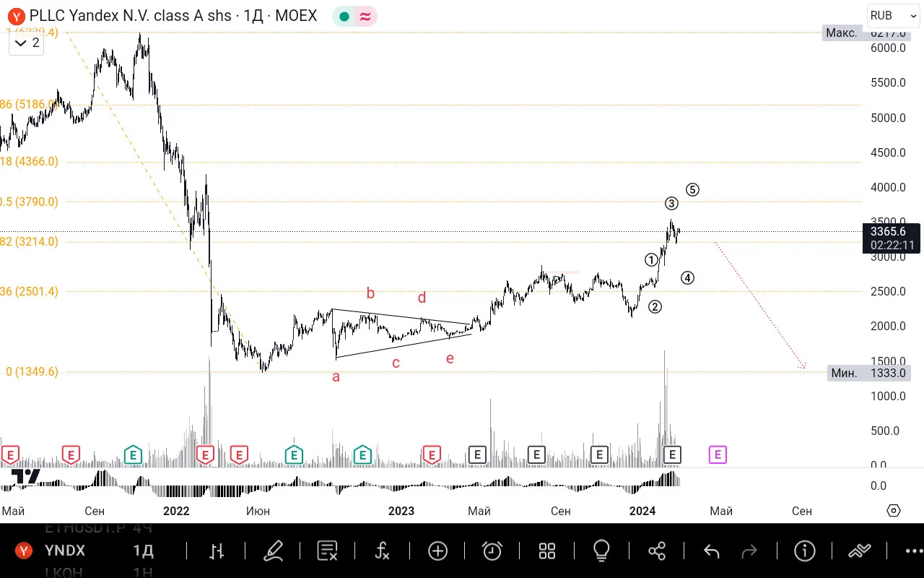Viewport: 924px width, 578px height.
Task: Select the circled wave 3 label
Action: pyautogui.click(x=672, y=203)
